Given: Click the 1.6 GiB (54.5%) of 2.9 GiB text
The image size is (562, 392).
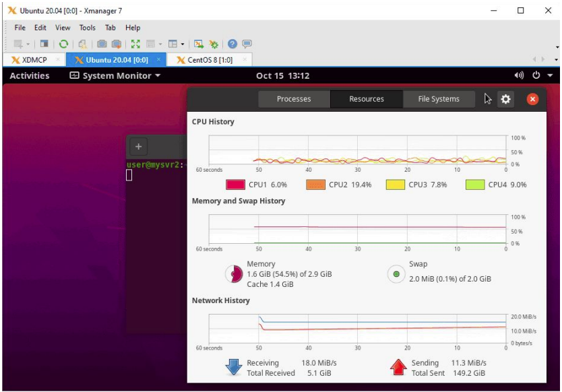Looking at the screenshot, I should point(289,274).
